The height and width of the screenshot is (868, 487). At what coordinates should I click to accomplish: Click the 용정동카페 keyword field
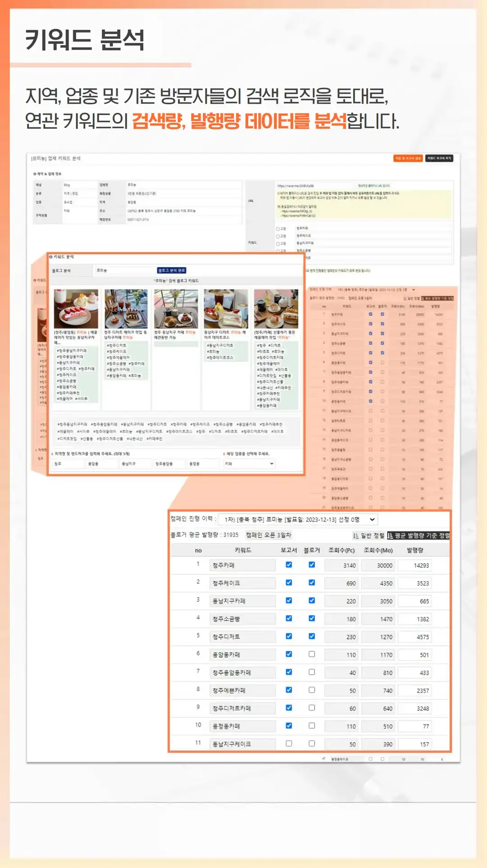pos(243,726)
